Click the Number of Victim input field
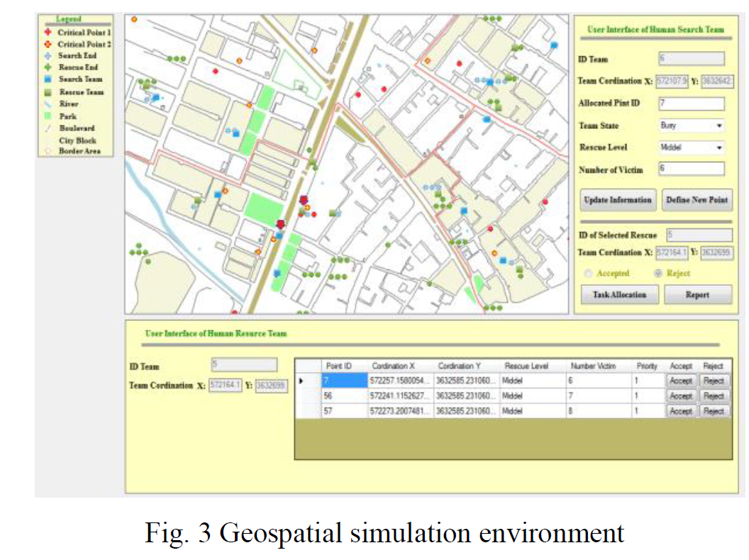 (x=692, y=169)
